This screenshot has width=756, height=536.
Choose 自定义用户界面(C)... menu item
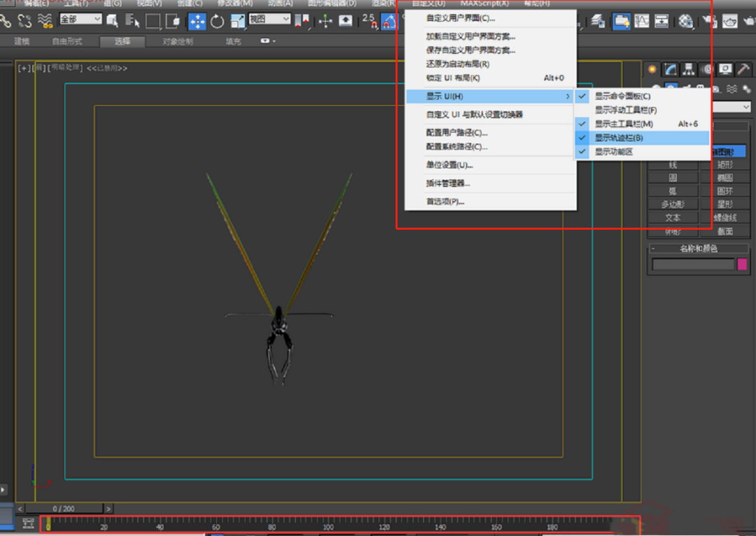click(461, 18)
